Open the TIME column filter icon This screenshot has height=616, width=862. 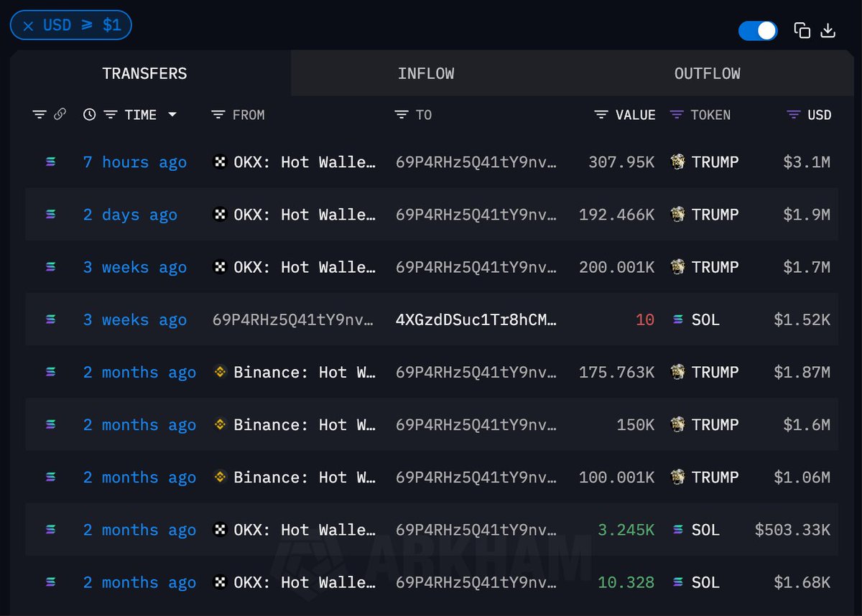[x=111, y=115]
